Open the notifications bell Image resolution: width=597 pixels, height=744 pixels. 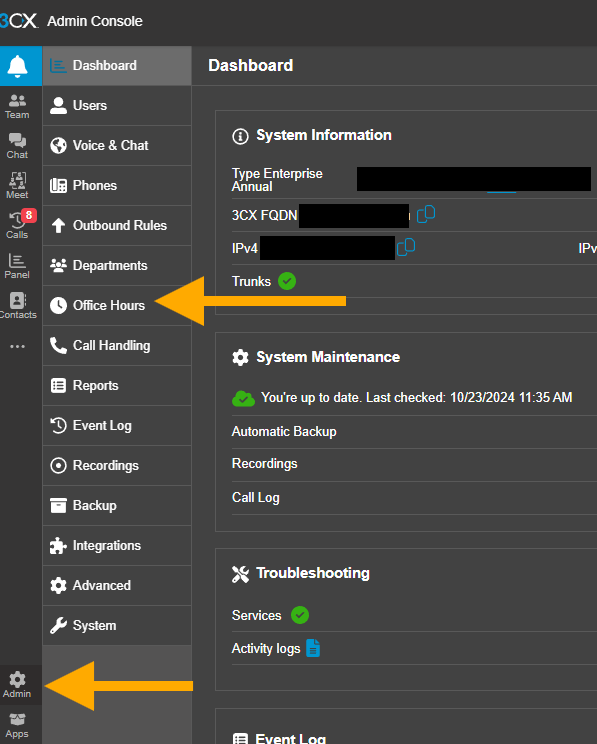(18, 66)
